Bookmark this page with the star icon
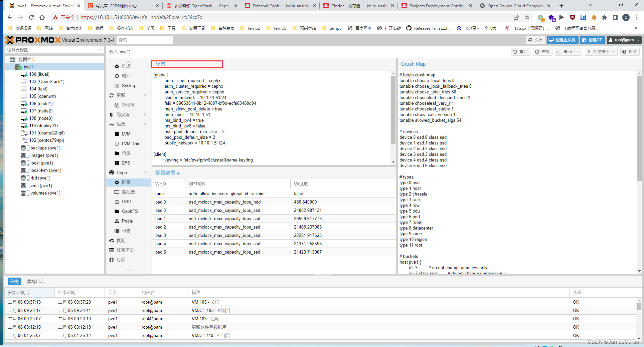This screenshot has width=644, height=347. (527, 17)
